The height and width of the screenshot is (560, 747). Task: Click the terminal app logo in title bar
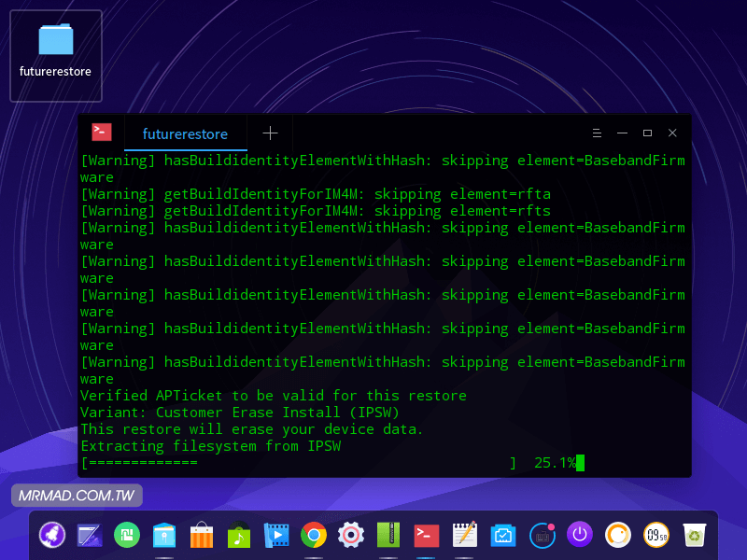click(x=102, y=133)
